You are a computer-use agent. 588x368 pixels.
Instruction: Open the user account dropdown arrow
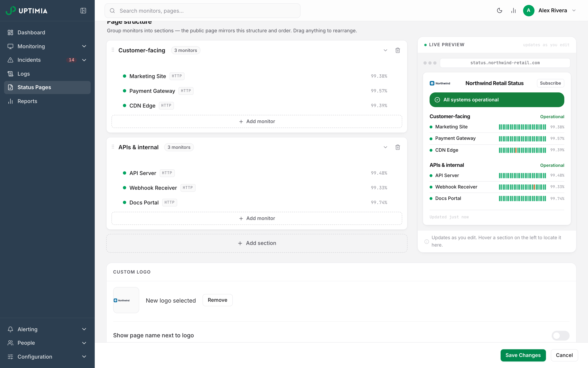[574, 10]
